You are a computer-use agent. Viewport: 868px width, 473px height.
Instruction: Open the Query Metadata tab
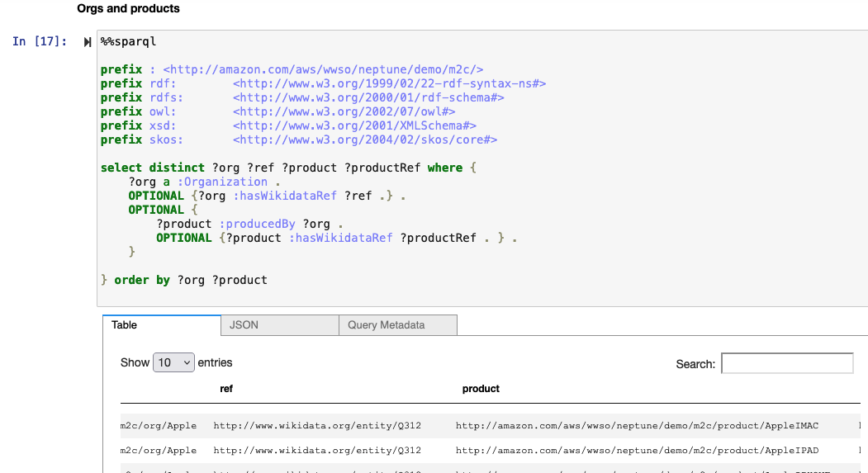tap(398, 325)
